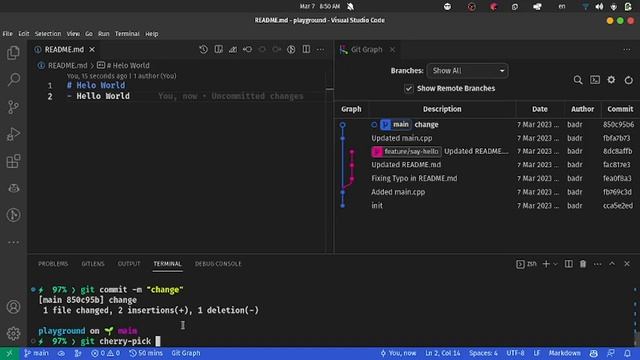The image size is (640, 360).
Task: Open the File menu
Action: pos(7,34)
